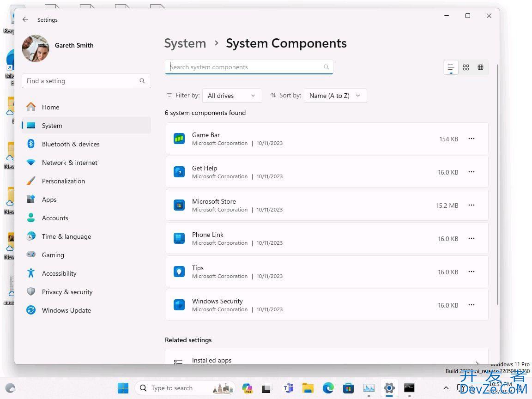
Task: Open Accessibility settings
Action: 86,273
